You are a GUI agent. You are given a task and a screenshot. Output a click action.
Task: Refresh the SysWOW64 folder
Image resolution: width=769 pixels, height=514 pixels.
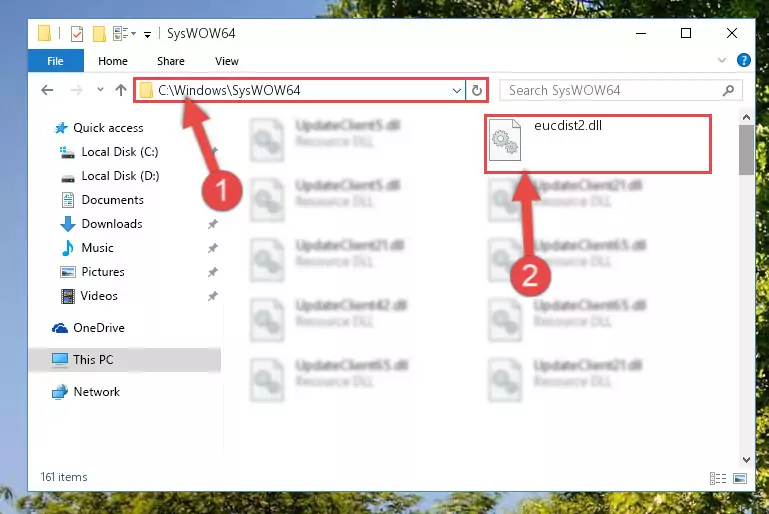(x=477, y=91)
